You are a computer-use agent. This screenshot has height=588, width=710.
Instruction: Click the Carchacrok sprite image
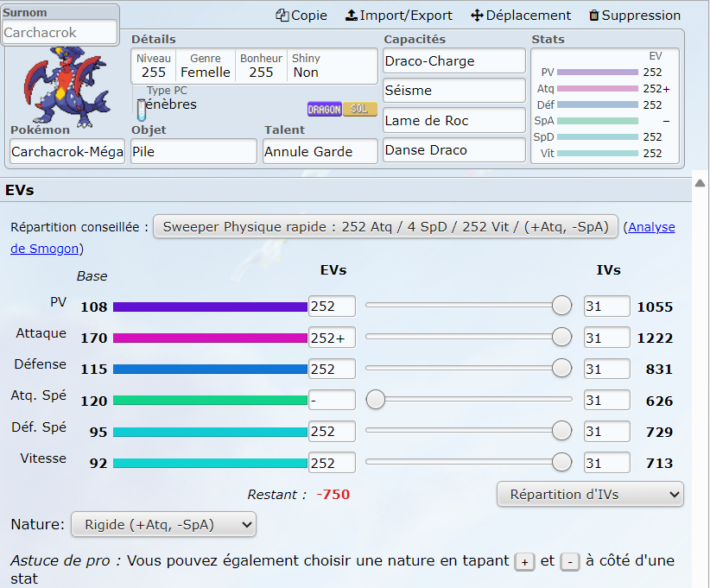coord(67,86)
